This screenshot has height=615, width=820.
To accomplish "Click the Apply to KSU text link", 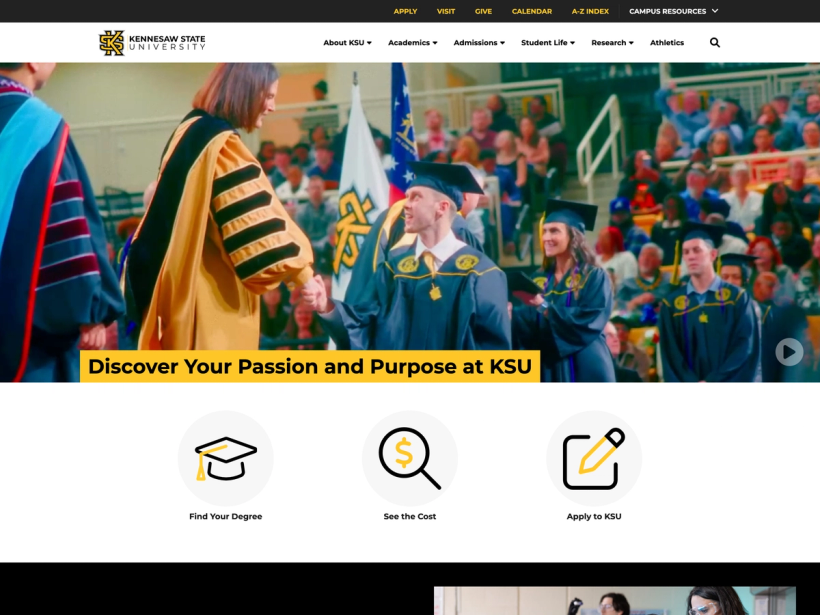I will tap(594, 516).
